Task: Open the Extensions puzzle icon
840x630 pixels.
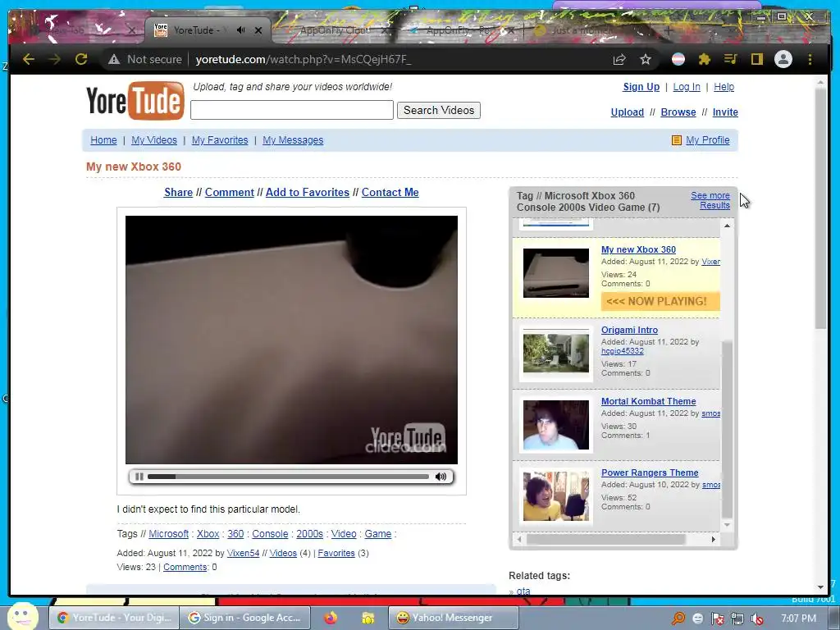Action: pyautogui.click(x=705, y=59)
